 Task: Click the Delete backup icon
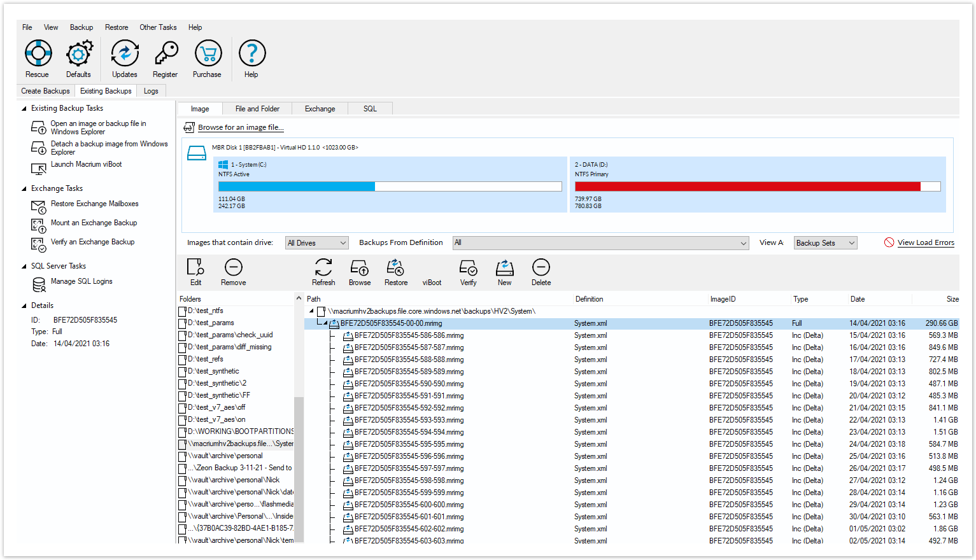pos(541,267)
